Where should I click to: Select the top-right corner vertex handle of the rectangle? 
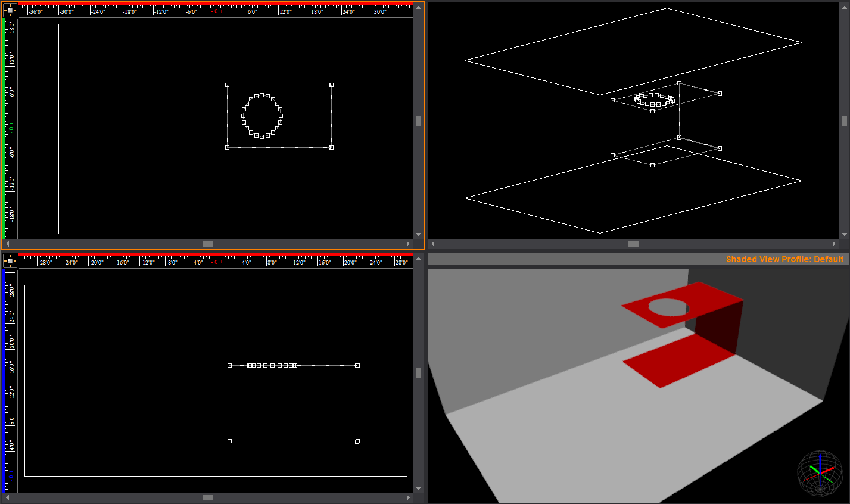pos(332,85)
